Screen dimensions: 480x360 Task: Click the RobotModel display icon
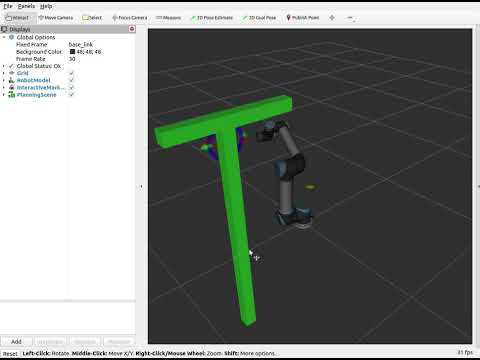click(x=12, y=80)
